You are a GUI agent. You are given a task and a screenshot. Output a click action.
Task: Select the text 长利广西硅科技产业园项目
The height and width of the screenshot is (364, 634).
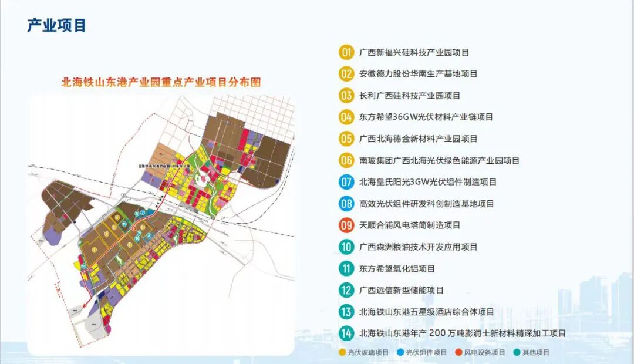tap(410, 96)
